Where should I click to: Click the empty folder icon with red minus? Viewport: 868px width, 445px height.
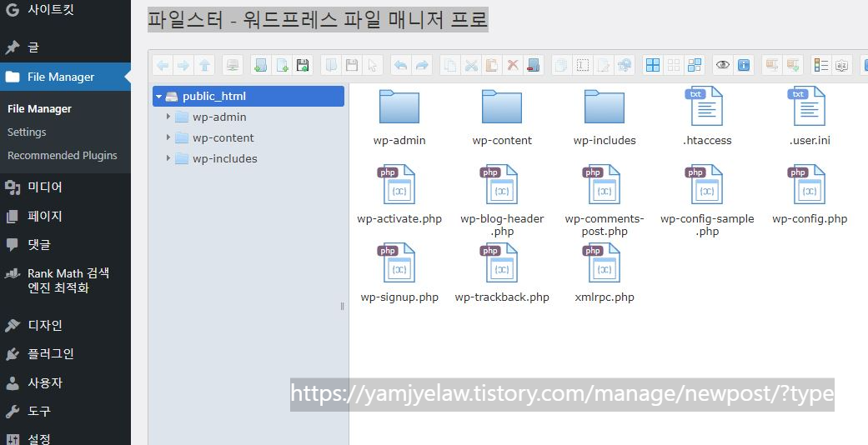coord(533,65)
